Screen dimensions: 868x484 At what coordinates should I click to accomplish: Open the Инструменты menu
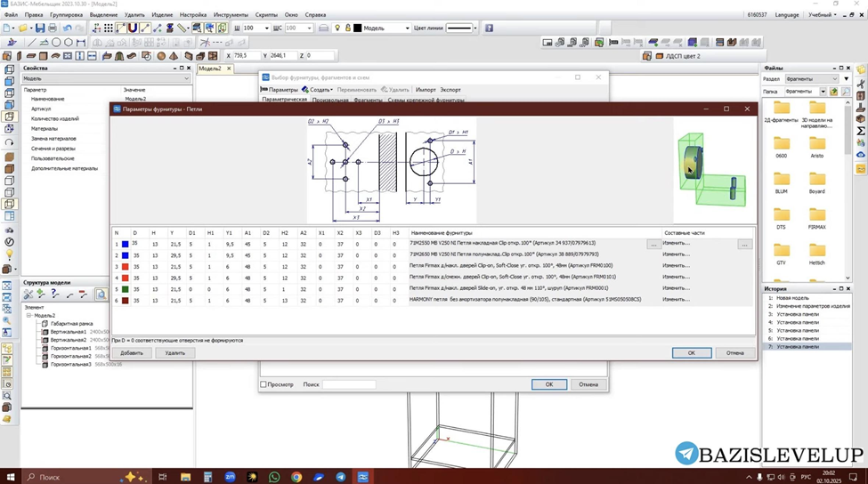point(231,15)
